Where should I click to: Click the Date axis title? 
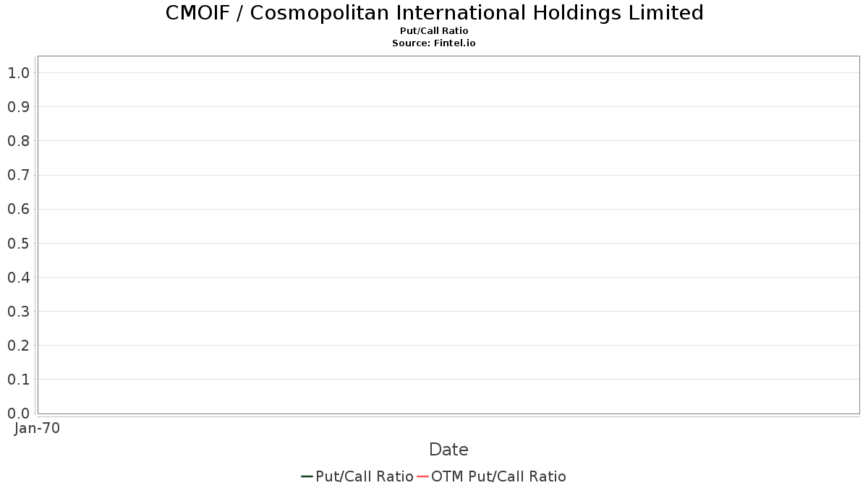tap(448, 450)
